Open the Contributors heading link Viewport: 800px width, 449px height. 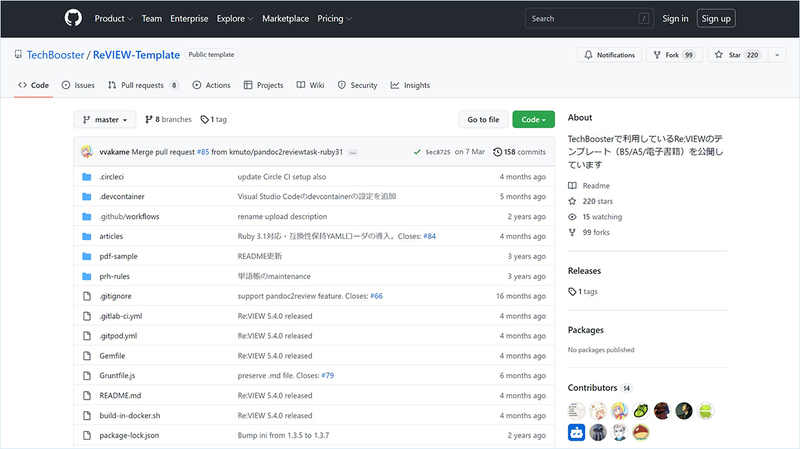(x=599, y=388)
